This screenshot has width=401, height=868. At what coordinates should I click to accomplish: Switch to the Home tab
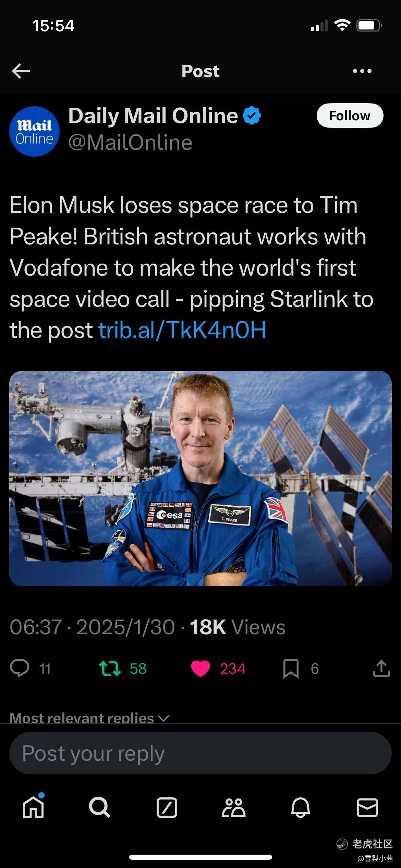(x=33, y=807)
